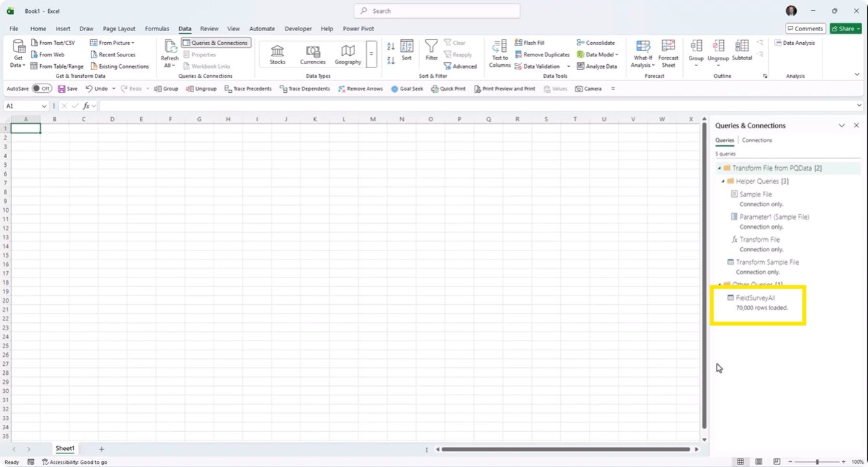Click the Share button
Image resolution: width=868 pixels, height=467 pixels.
(x=845, y=29)
